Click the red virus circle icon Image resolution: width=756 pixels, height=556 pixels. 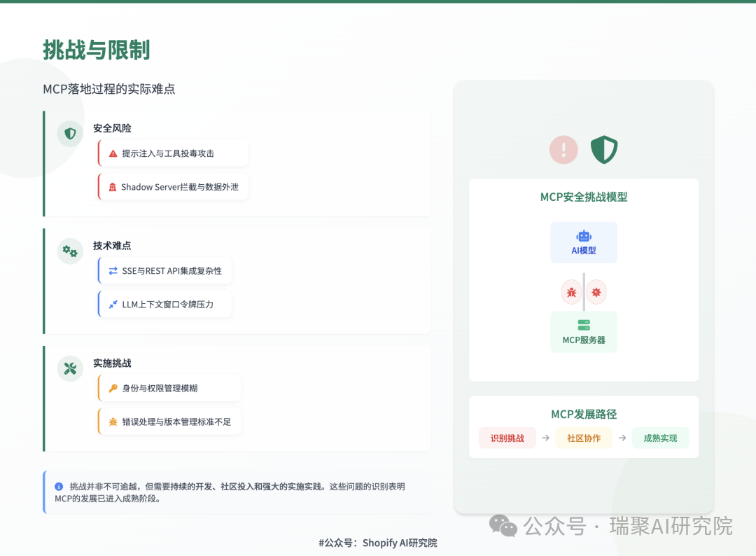click(x=596, y=292)
